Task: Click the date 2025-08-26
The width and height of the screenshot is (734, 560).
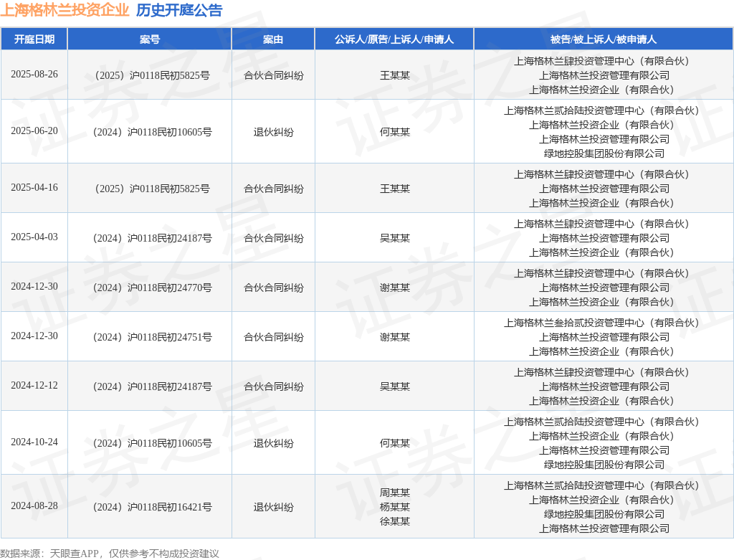Action: coord(34,75)
